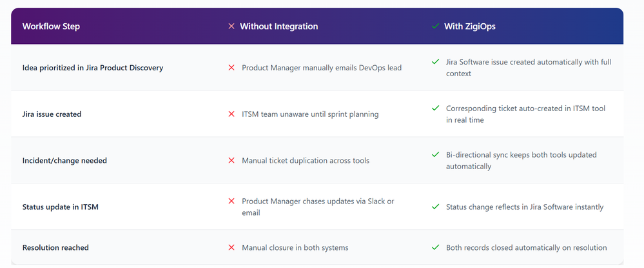Click red X beside Product Manager chases updates
The width and height of the screenshot is (644, 268).
(x=231, y=201)
